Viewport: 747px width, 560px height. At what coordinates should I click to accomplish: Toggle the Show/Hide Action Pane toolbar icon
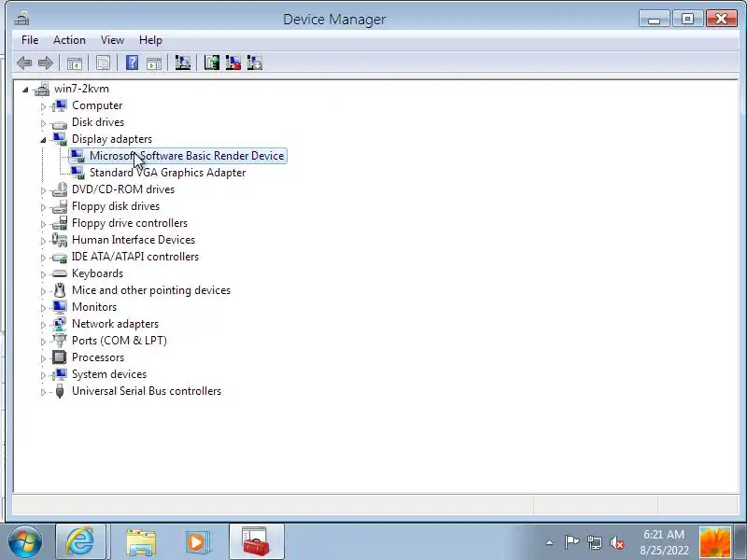point(154,63)
